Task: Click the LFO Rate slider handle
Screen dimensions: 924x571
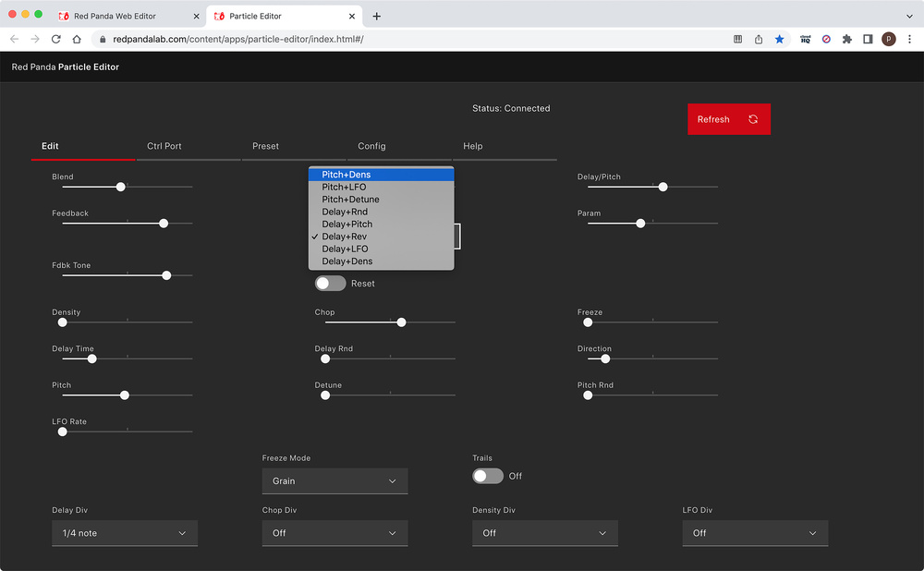Action: pyautogui.click(x=63, y=431)
